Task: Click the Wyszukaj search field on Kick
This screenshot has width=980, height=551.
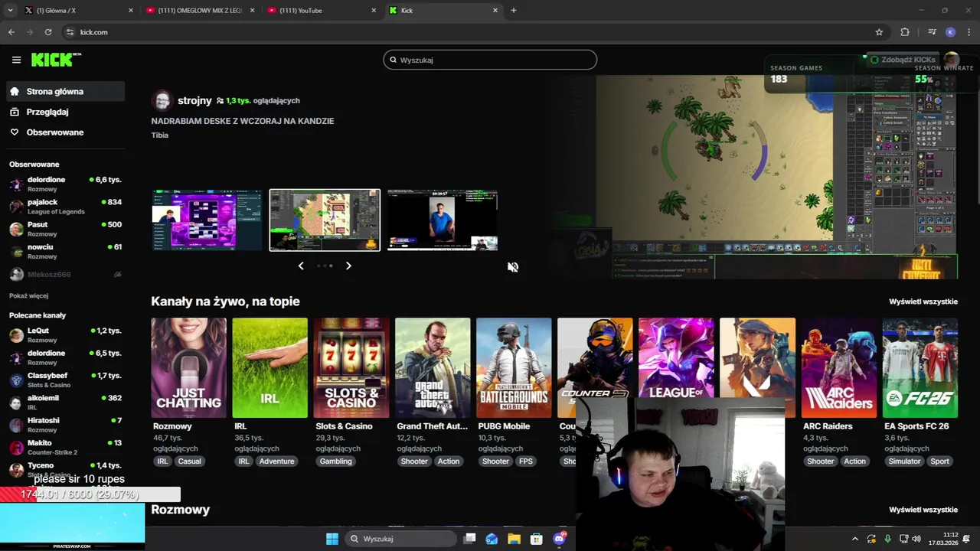Action: 490,60
